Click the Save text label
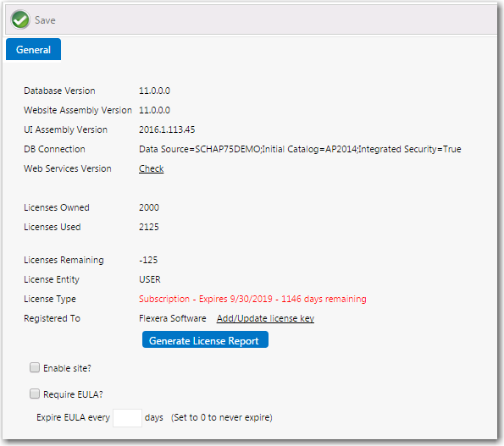Image resolution: width=504 pixels, height=446 pixels. pos(45,20)
